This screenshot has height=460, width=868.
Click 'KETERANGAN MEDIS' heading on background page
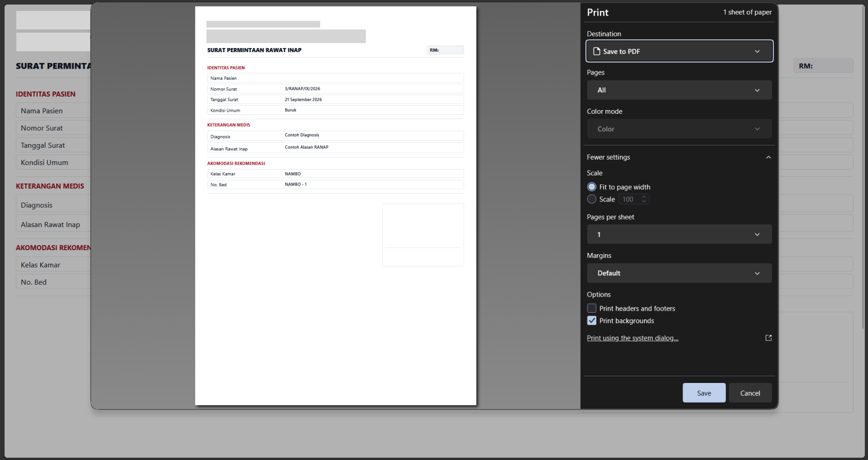point(50,186)
